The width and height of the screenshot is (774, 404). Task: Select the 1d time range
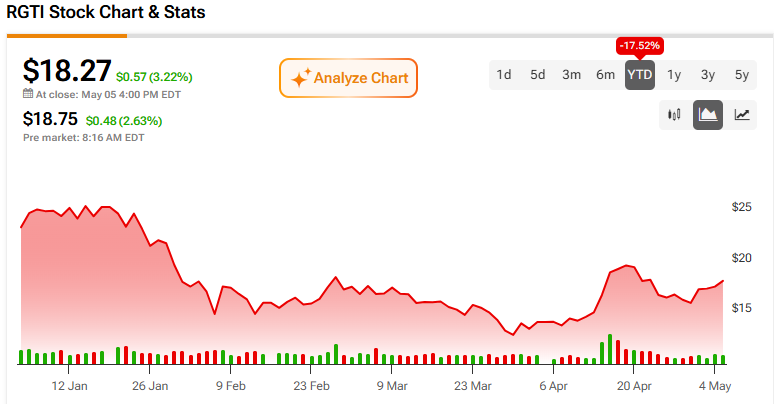[503, 75]
